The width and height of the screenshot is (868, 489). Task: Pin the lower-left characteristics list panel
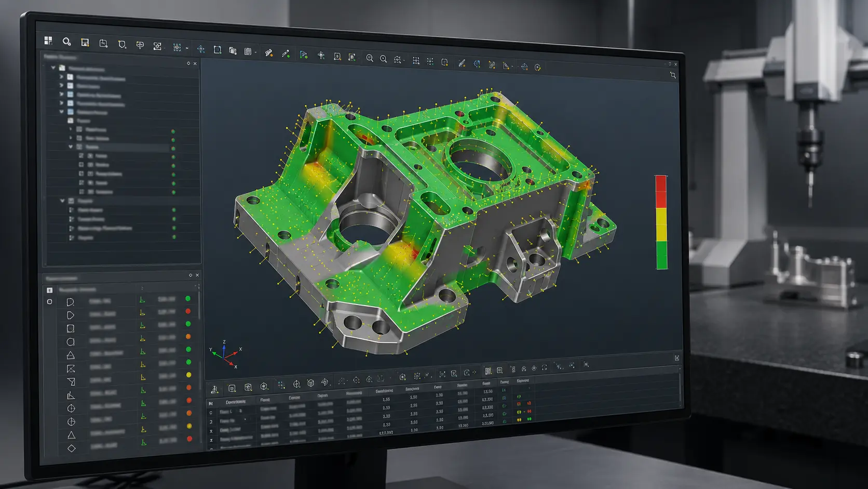point(191,275)
